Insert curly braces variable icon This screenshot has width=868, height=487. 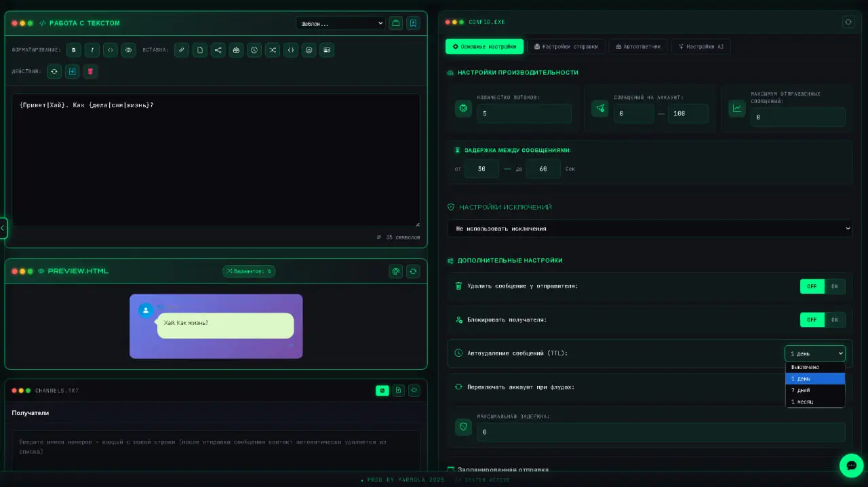(290, 50)
